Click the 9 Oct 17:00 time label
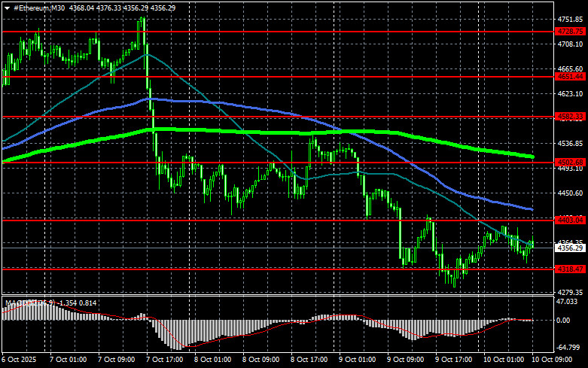588x368 pixels. point(454,360)
